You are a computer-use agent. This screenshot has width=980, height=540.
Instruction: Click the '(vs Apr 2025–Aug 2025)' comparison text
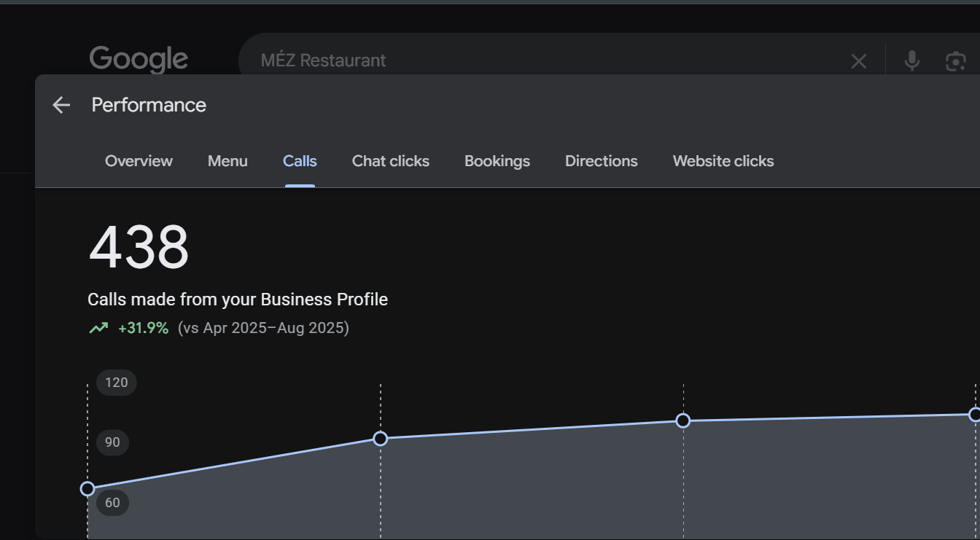pos(263,328)
